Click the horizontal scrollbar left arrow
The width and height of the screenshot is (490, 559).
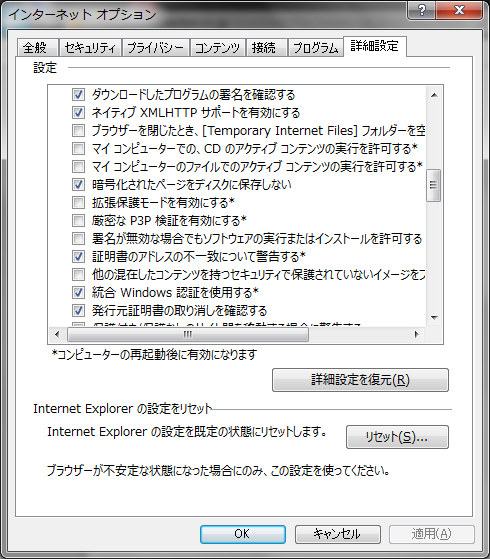57,334
